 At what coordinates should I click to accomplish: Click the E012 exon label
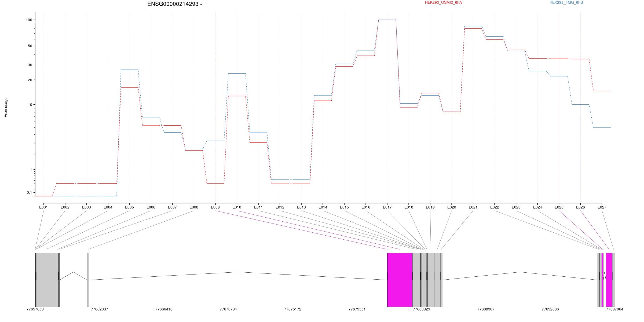pyautogui.click(x=280, y=207)
